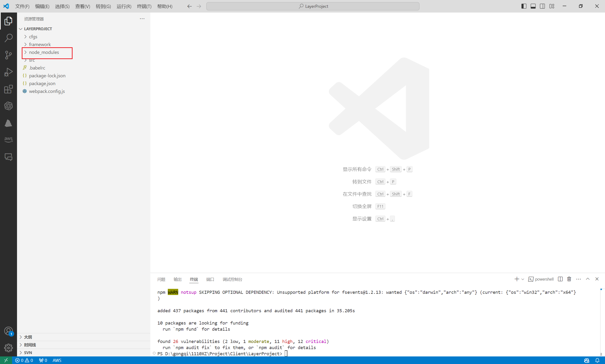
Task: Switch to the 终端 terminal tab
Action: click(194, 279)
